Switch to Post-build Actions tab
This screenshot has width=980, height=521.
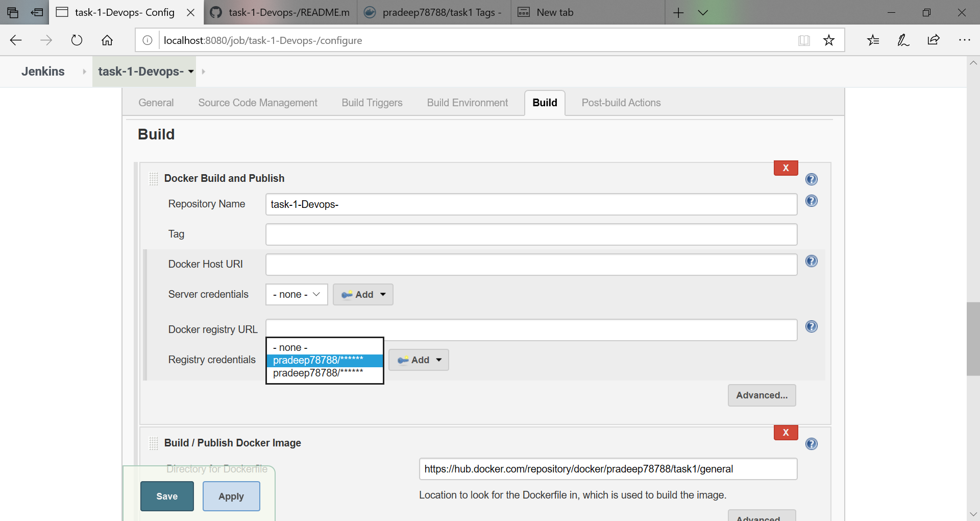point(621,103)
